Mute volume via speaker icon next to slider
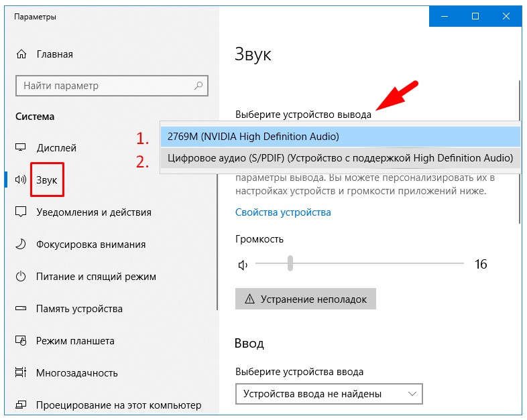527x420 pixels. 243,265
